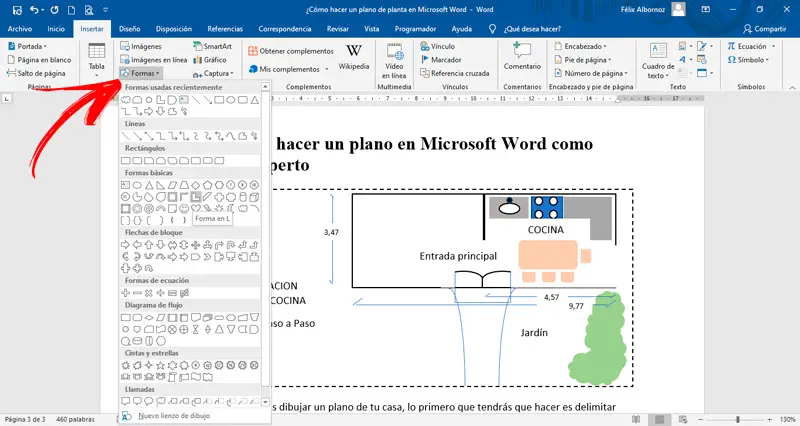Pick the smiley face shape
This screenshot has width=800, height=426.
(184, 209)
